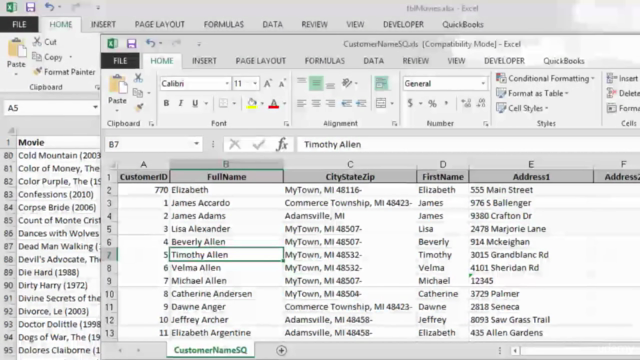Click the Insert cells button
Image resolution: width=640 pixels, height=360 pixels.
coord(622,78)
